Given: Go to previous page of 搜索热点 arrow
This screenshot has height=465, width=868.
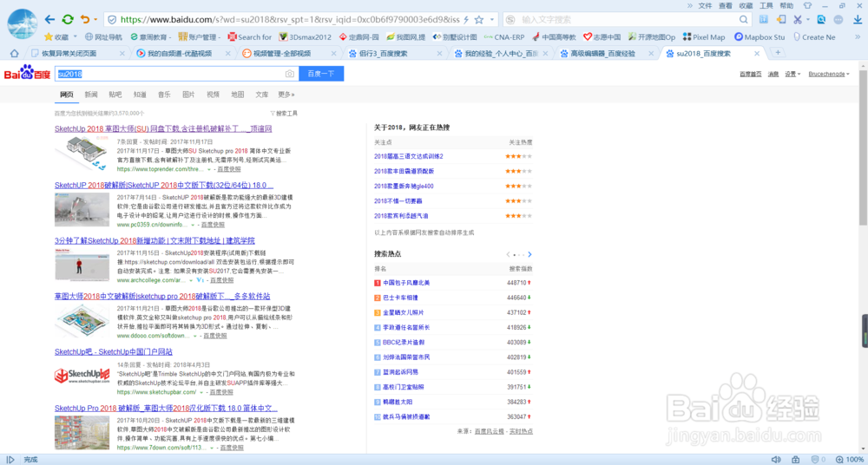Looking at the screenshot, I should click(508, 255).
